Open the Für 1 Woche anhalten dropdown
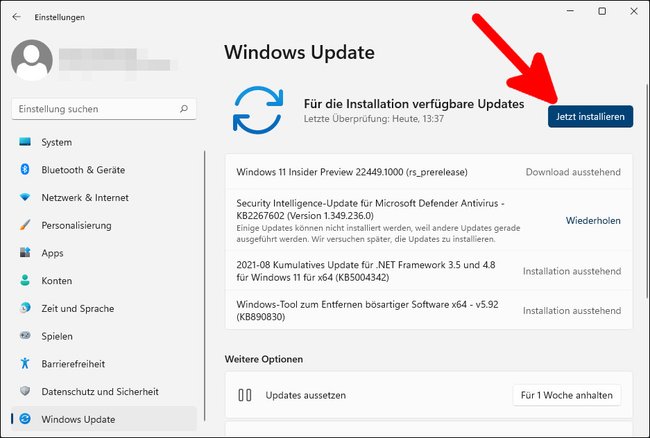Viewport: 650px width, 438px height. [x=567, y=395]
